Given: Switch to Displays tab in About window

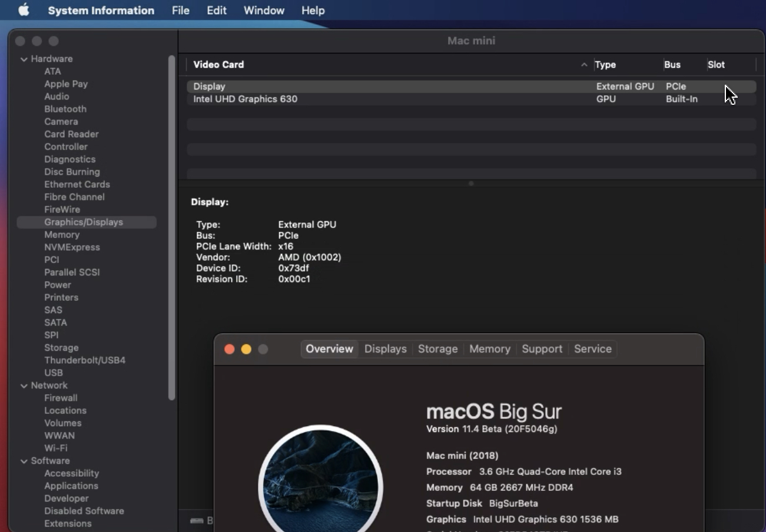Looking at the screenshot, I should click(x=386, y=349).
